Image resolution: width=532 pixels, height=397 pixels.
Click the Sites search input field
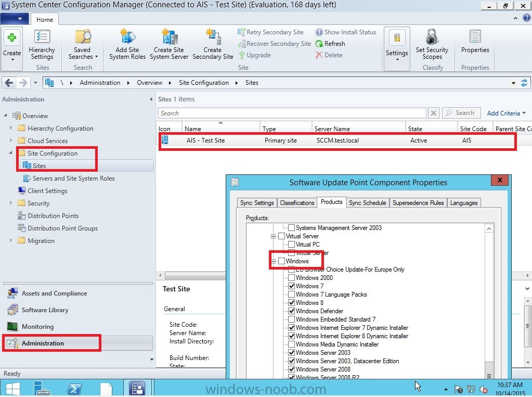coord(292,113)
